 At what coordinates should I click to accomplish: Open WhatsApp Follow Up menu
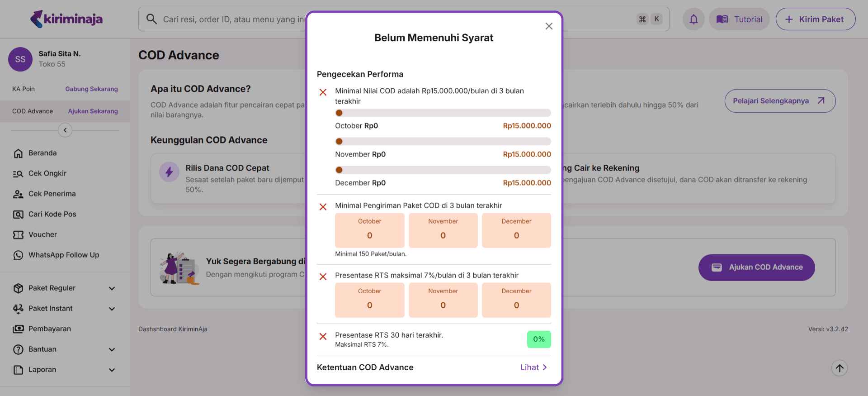pyautogui.click(x=63, y=255)
